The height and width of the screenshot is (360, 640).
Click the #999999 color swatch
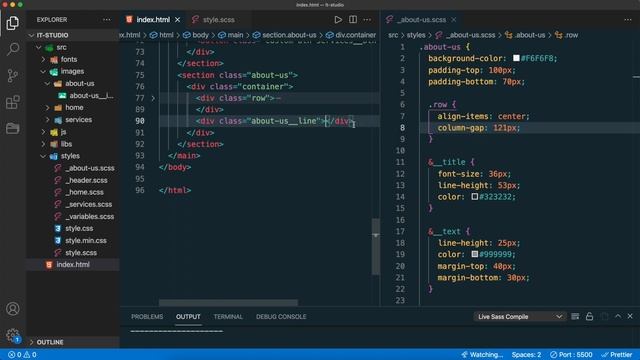click(x=475, y=254)
